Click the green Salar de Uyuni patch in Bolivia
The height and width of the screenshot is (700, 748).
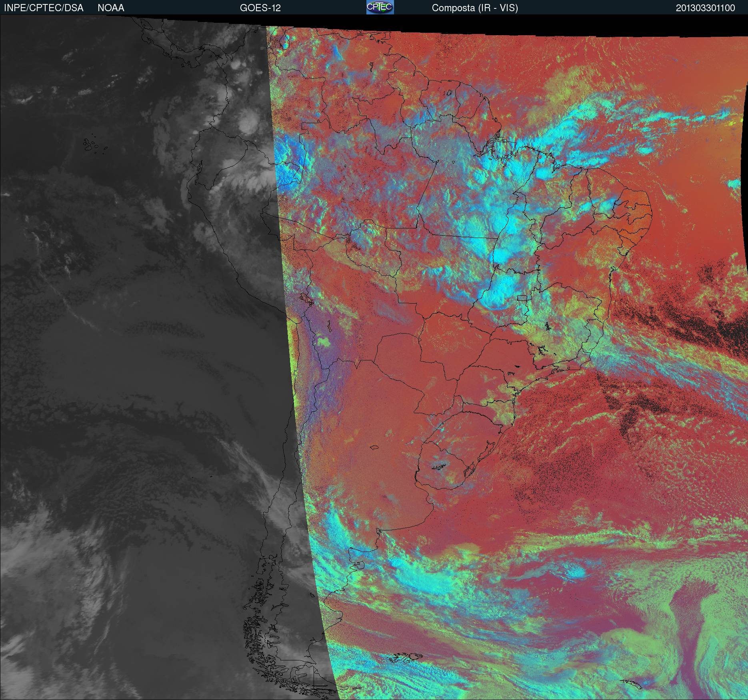pyautogui.click(x=323, y=341)
